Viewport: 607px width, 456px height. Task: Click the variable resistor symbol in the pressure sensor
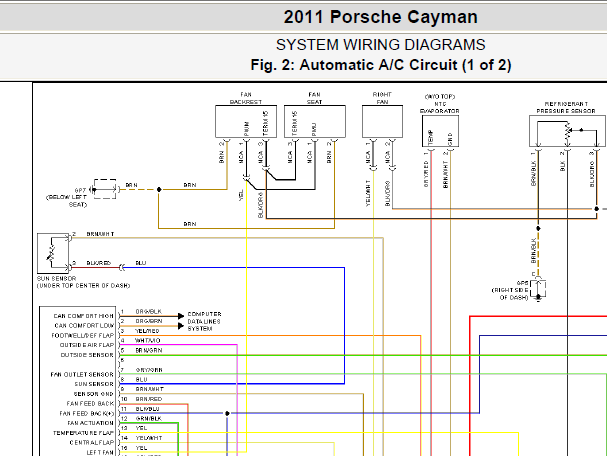click(x=568, y=133)
